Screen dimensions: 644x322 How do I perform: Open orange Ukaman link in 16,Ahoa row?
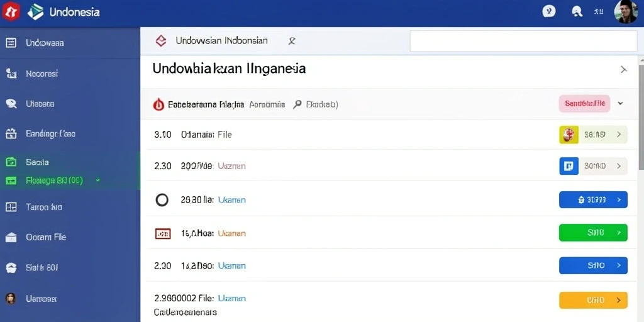(x=231, y=234)
